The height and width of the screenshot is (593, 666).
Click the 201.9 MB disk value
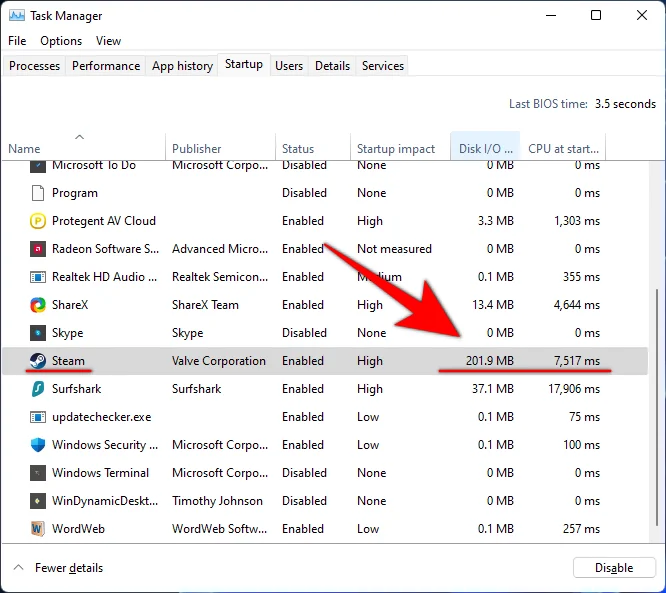tap(490, 361)
